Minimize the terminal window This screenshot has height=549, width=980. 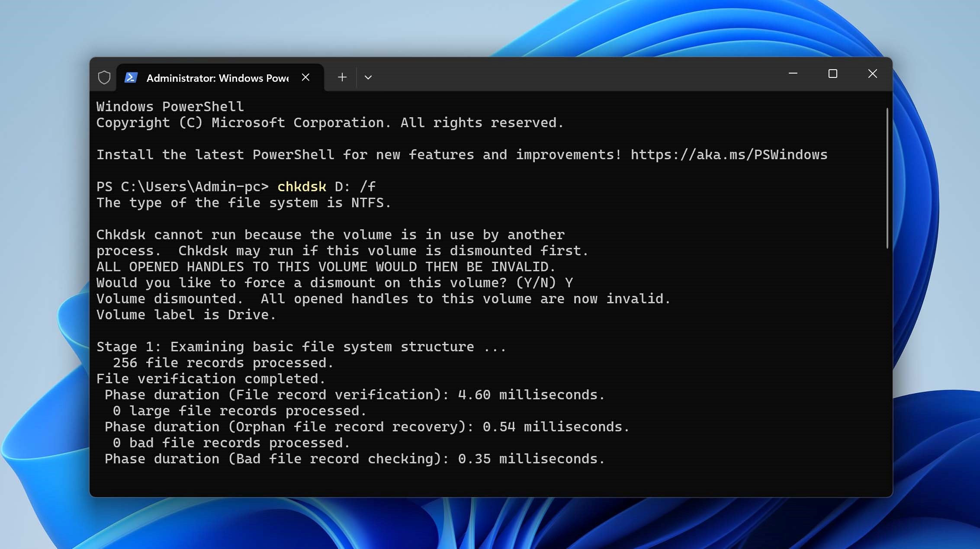pos(793,74)
